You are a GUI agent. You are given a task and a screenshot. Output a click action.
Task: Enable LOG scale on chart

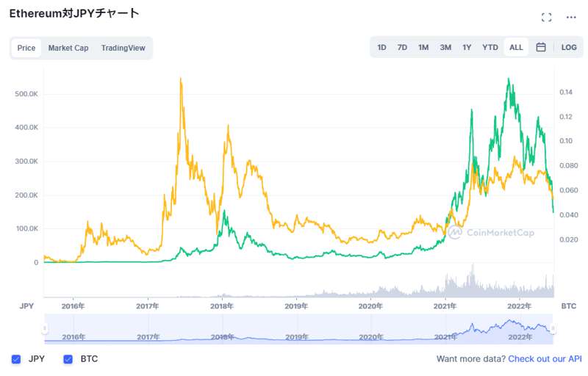[x=569, y=48]
